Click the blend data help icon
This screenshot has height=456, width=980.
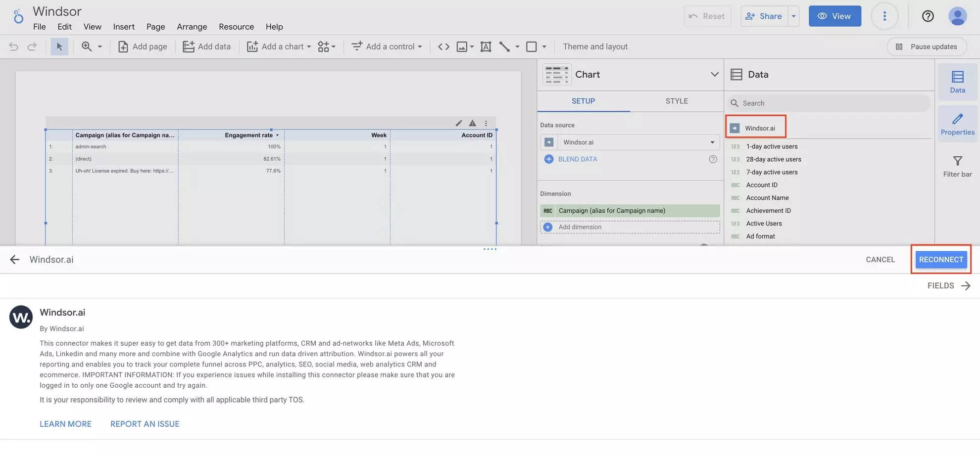(713, 159)
